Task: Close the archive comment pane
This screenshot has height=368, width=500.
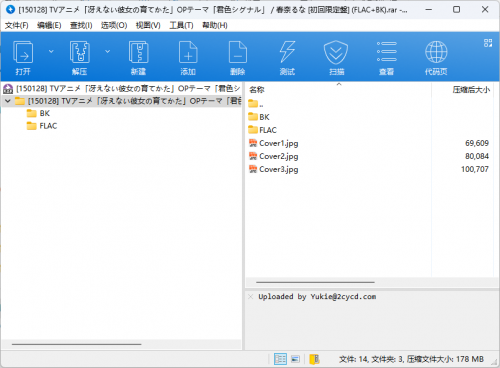Action: pos(251,296)
